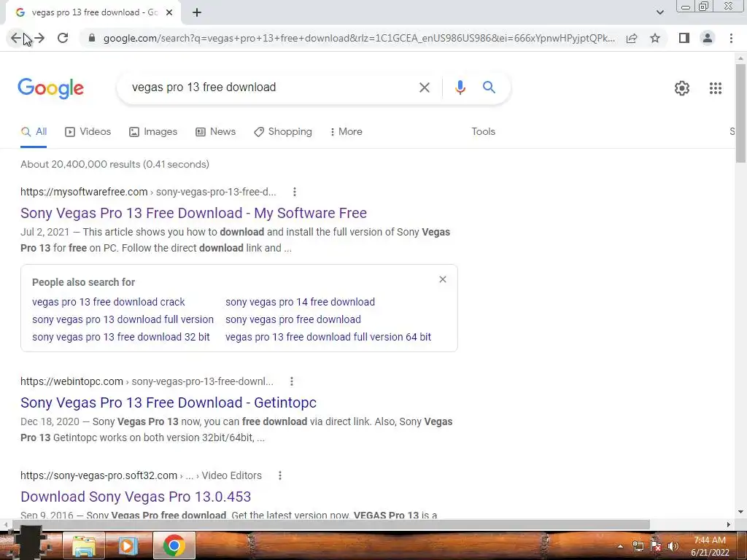Screen dimensions: 747x560
Task: Click sony vegas pro free download suggestion
Action: [x=293, y=319]
